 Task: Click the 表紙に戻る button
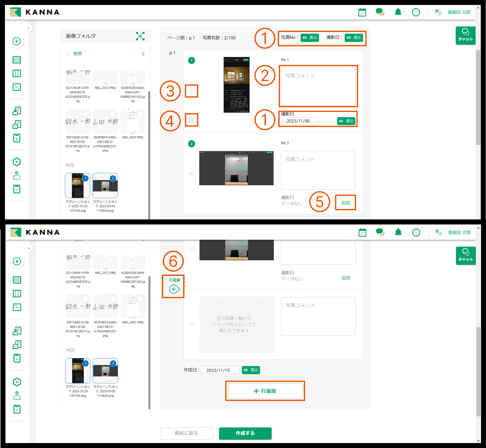[x=186, y=433]
